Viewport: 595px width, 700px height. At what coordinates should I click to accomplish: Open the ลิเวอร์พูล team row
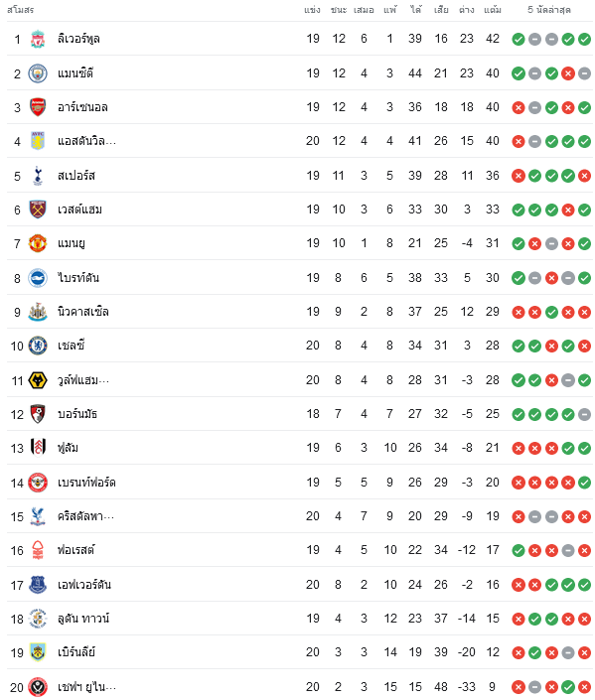(300, 39)
